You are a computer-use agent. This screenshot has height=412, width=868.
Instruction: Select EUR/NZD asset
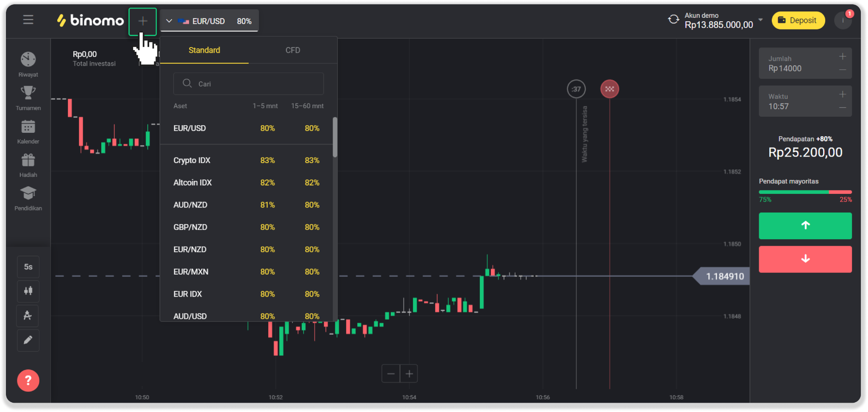pyautogui.click(x=247, y=249)
